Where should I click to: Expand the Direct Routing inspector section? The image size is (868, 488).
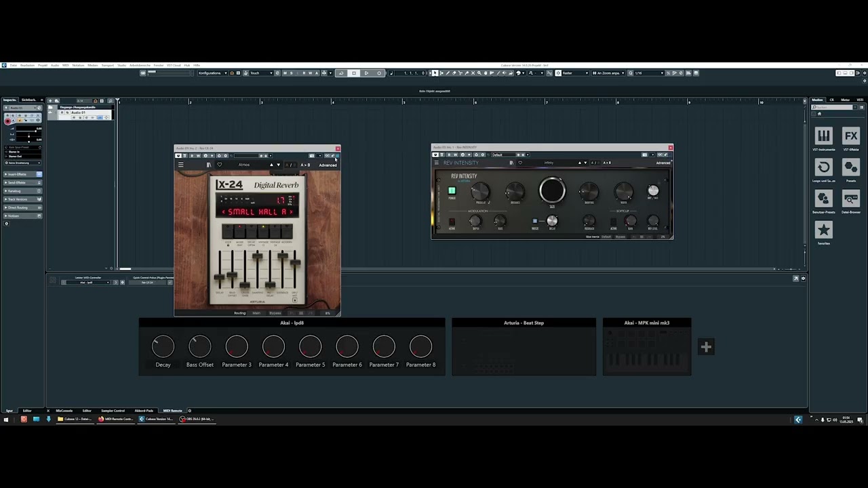tap(23, 207)
